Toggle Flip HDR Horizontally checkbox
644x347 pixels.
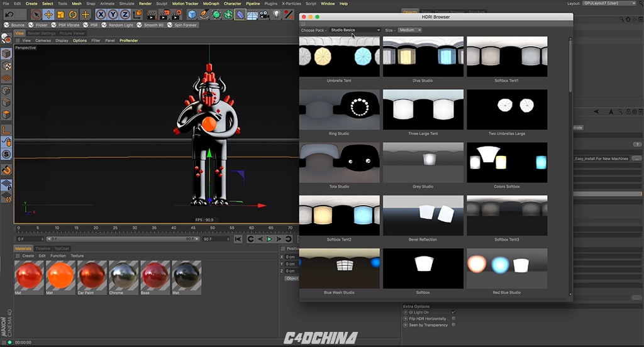tap(453, 318)
